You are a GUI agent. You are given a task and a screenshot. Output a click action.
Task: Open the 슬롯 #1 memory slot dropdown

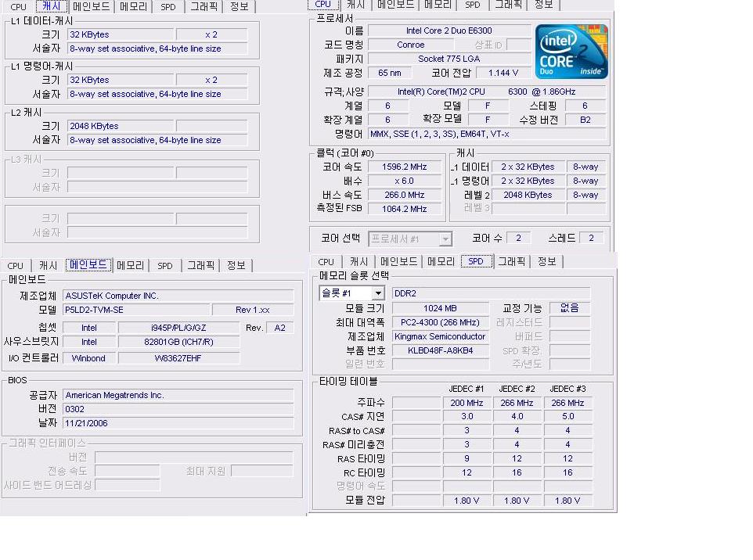378,293
